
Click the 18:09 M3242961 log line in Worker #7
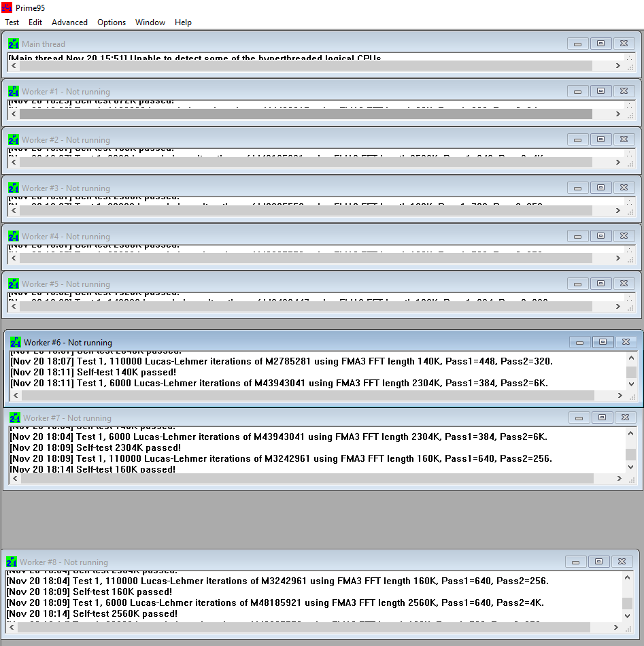281,458
